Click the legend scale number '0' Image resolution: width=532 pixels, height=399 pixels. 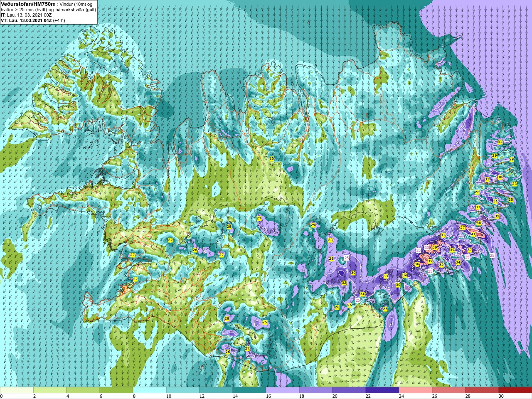[2, 396]
